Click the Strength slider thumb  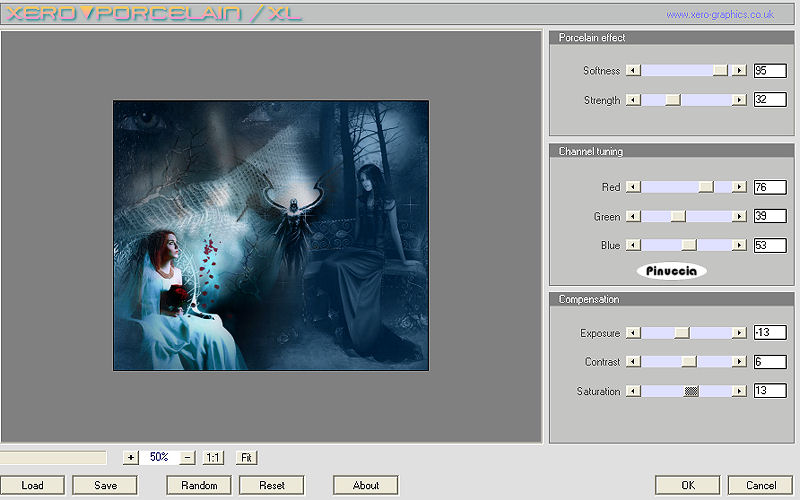(x=673, y=99)
